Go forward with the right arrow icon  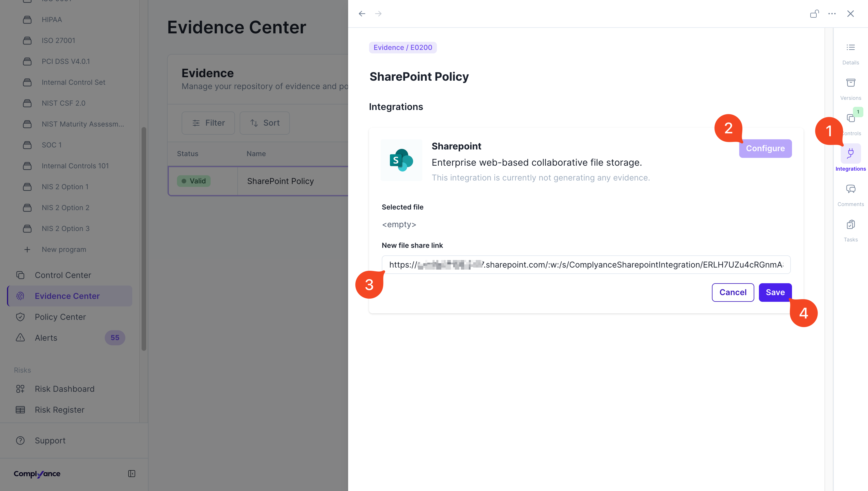(378, 14)
